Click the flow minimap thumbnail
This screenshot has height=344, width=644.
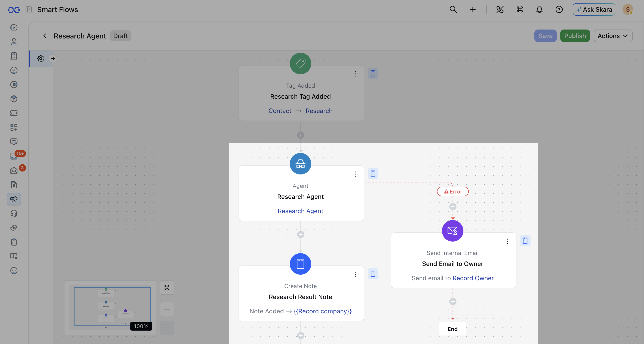tap(110, 308)
